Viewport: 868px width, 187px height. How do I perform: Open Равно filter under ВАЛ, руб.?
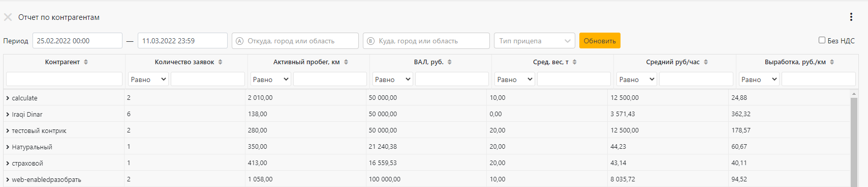(392, 79)
